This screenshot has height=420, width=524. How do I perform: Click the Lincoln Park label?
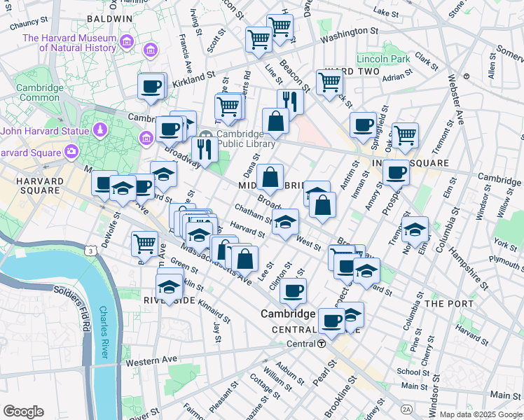pyautogui.click(x=383, y=59)
